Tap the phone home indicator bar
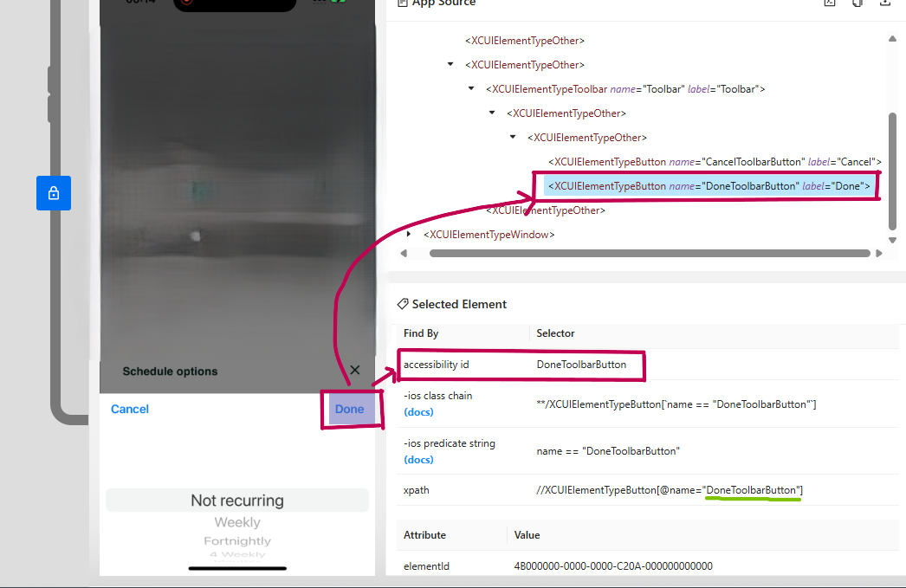This screenshot has width=906, height=588. 237,568
